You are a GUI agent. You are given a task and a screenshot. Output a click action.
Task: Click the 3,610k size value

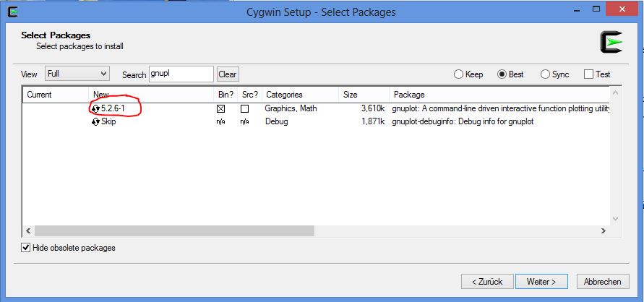(373, 109)
